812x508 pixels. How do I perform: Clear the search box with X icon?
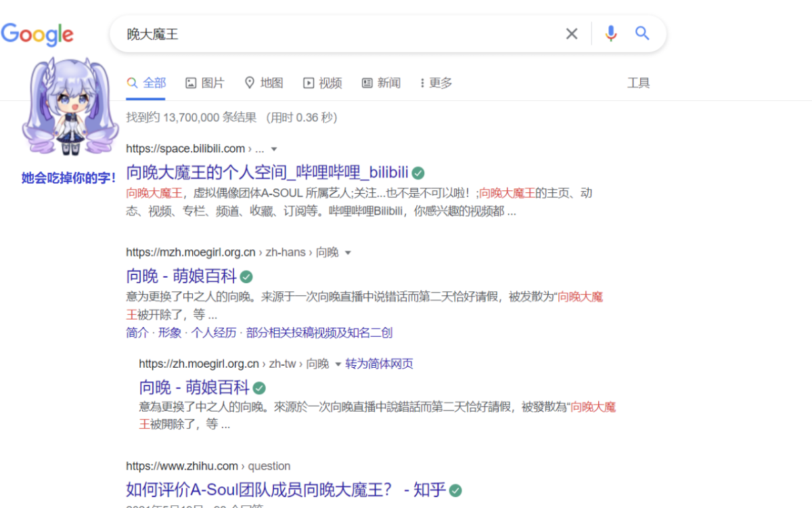click(572, 34)
